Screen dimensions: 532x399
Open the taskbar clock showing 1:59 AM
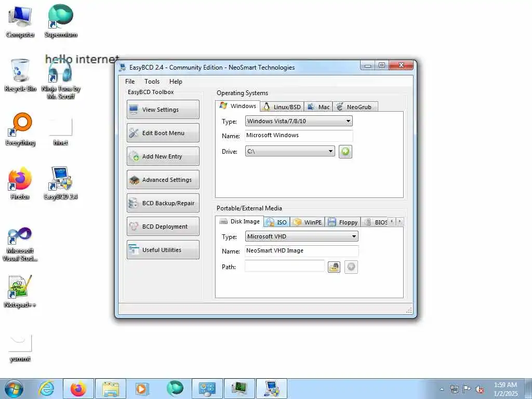(506, 389)
